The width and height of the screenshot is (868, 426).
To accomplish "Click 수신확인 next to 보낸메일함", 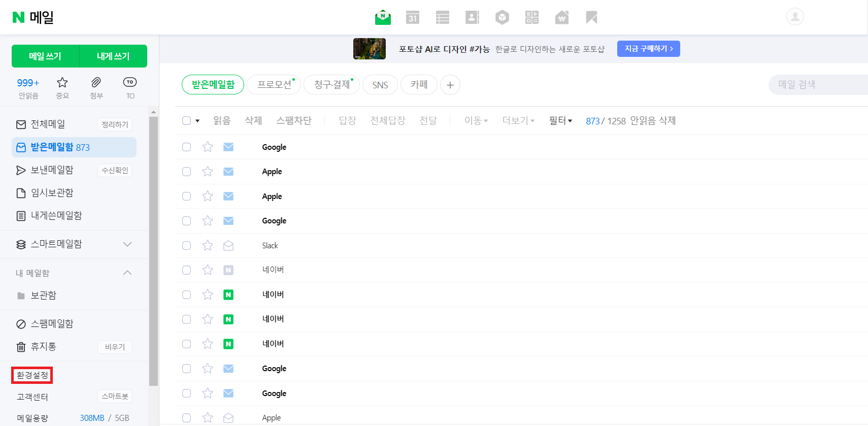I will point(115,171).
